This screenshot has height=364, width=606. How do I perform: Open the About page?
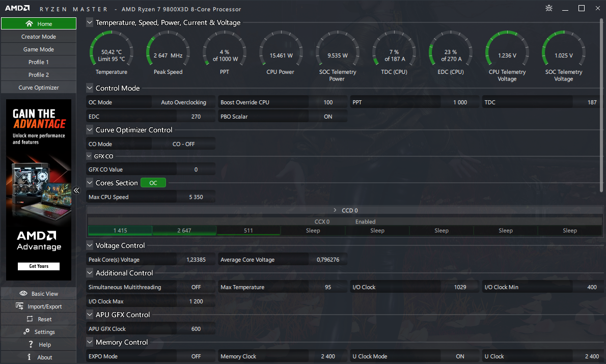click(x=39, y=357)
